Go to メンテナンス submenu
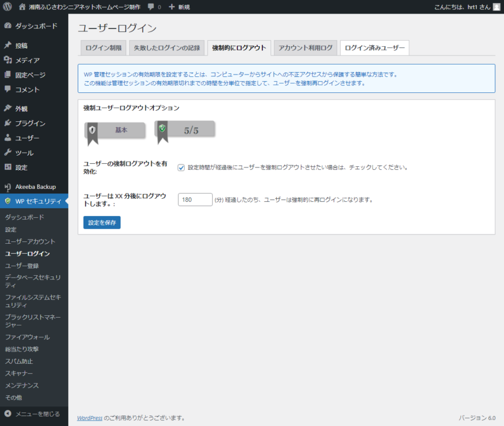Viewport: 504px width, 426px height. (22, 385)
